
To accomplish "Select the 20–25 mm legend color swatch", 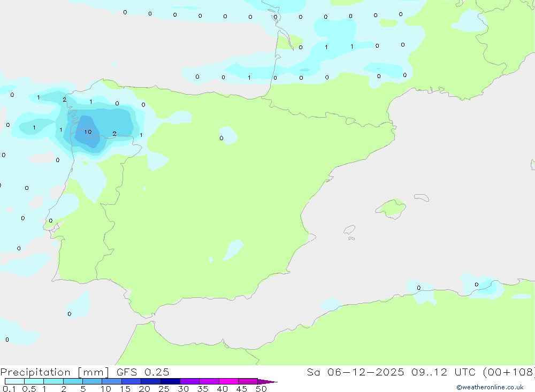I will 151,381.
